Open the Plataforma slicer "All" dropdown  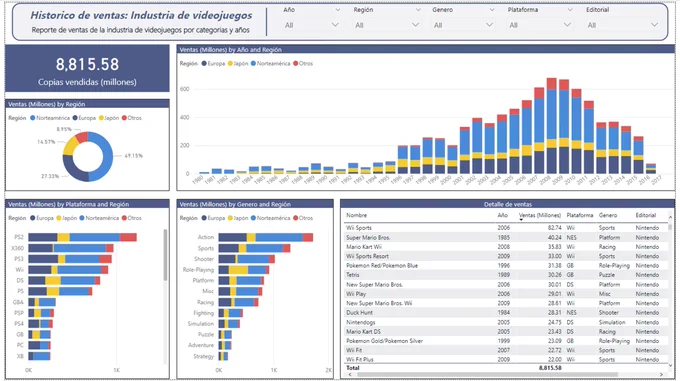pos(539,25)
